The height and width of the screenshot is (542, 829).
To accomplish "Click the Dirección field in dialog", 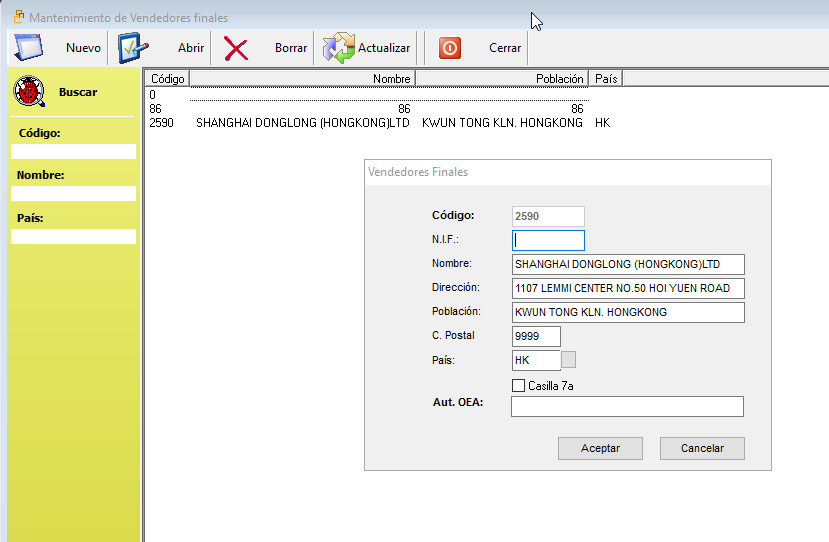I will coord(628,288).
